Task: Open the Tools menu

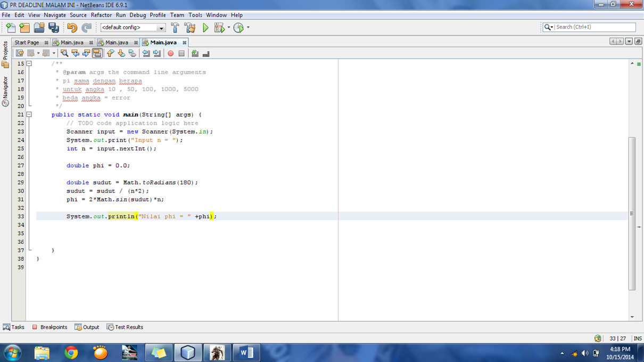Action: click(x=195, y=15)
